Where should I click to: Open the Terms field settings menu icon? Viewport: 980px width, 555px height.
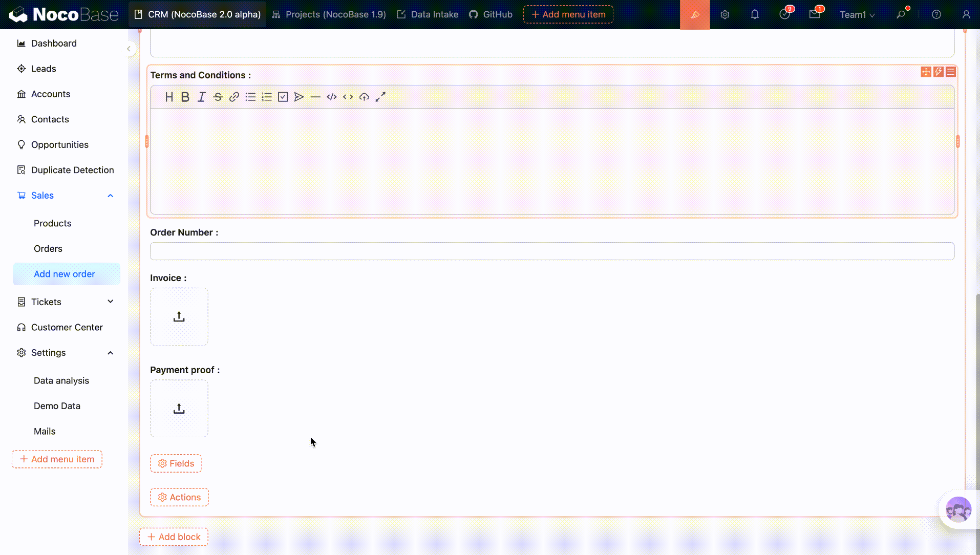pyautogui.click(x=950, y=72)
